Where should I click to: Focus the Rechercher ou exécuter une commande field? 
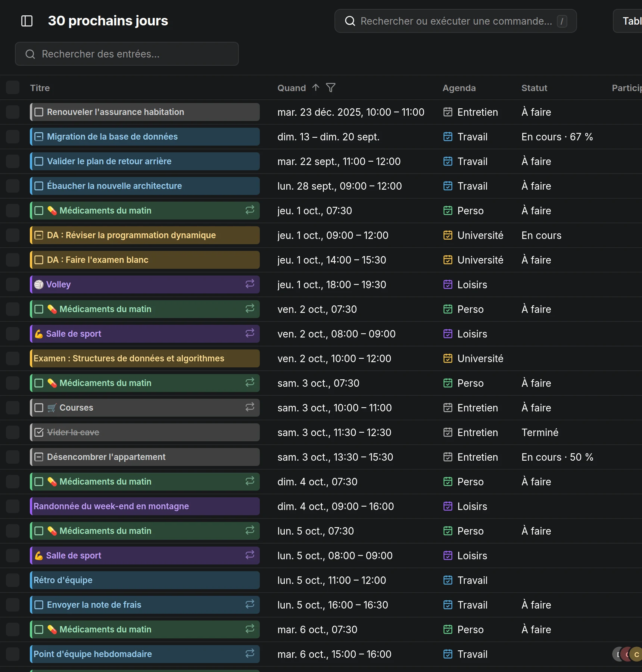(456, 21)
